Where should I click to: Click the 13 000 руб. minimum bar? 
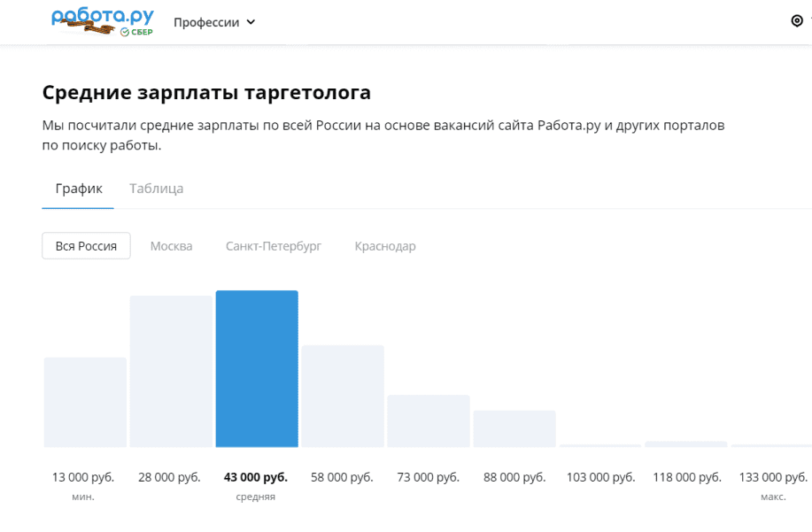coord(85,403)
